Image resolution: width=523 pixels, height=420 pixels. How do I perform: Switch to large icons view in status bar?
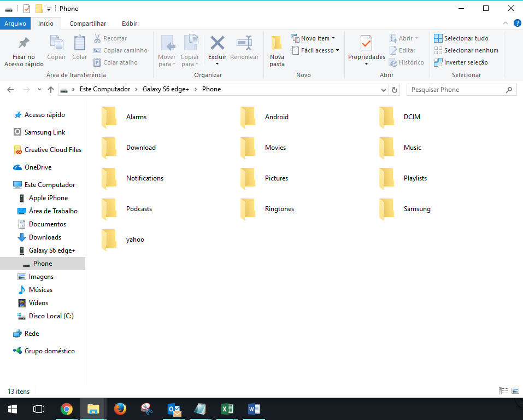(x=515, y=390)
